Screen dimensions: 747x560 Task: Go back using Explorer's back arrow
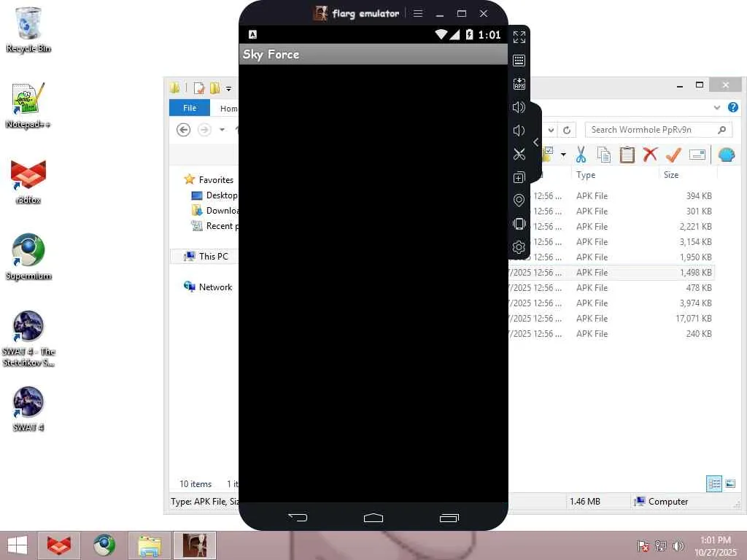[183, 130]
